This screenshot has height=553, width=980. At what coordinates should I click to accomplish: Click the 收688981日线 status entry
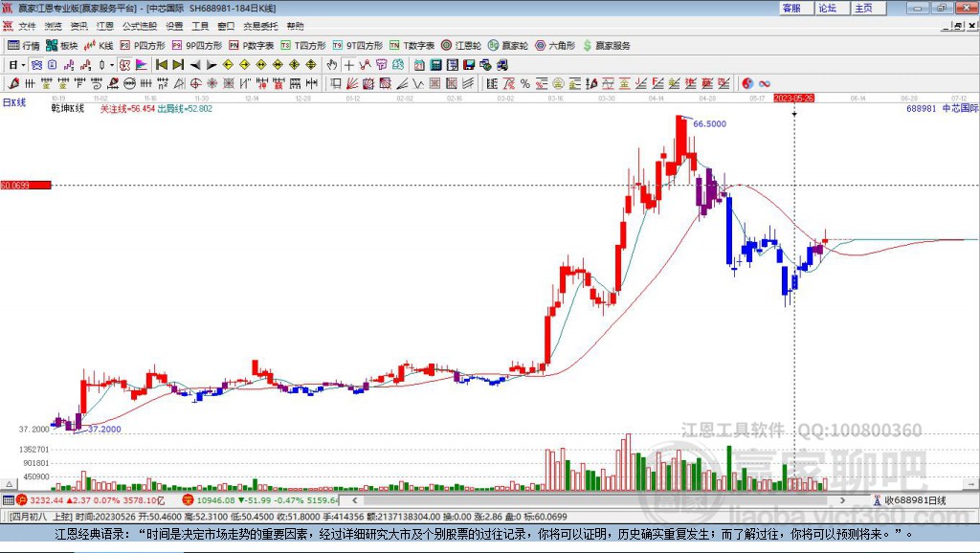click(909, 500)
